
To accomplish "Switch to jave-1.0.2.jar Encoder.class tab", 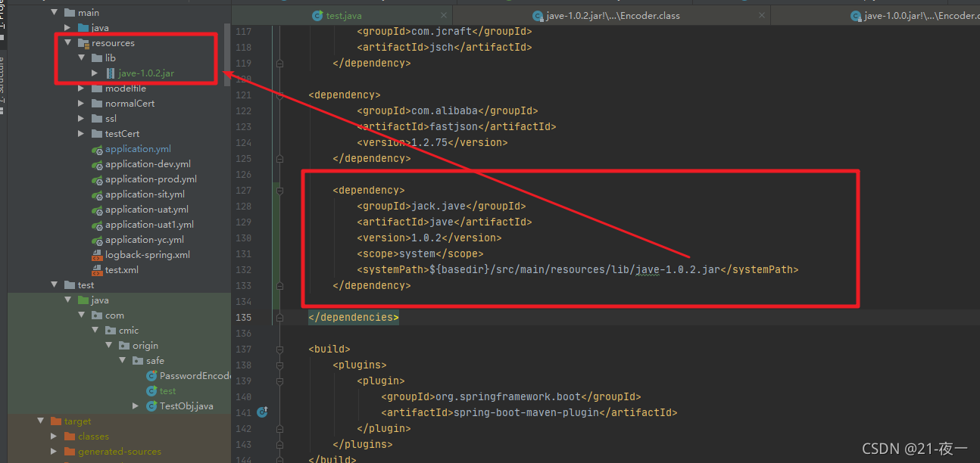I will [x=612, y=16].
